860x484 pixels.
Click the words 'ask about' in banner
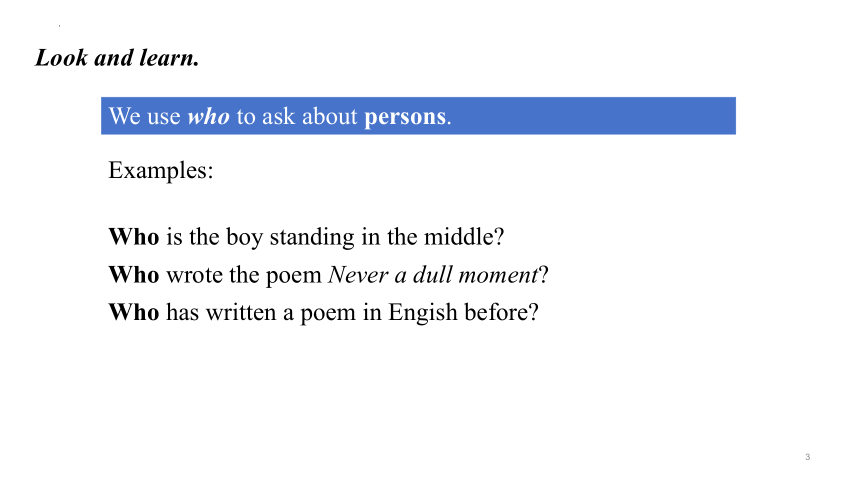[310, 116]
